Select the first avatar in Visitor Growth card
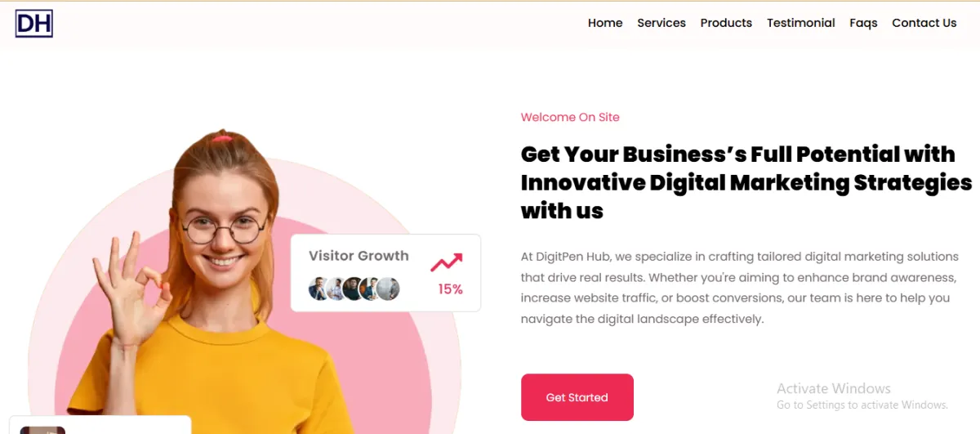Image resolution: width=980 pixels, height=434 pixels. tap(319, 289)
